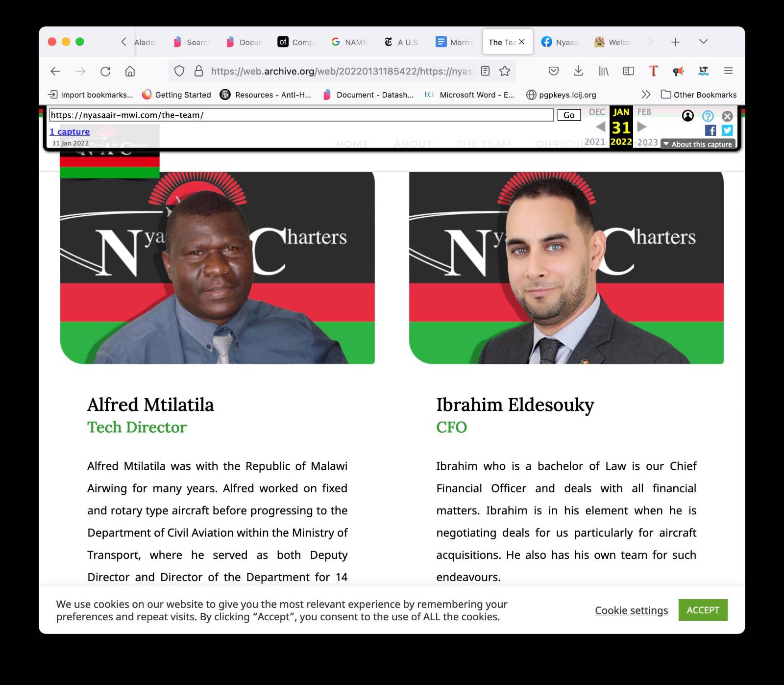Open the Other Bookmarks folder
Viewport: 784px width, 685px height.
click(x=699, y=95)
